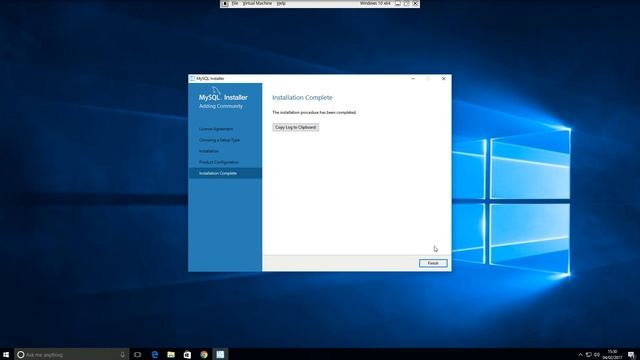Viewport: 640px width, 360px height.
Task: Click the pin icon on VM toolbar
Action: (224, 3)
